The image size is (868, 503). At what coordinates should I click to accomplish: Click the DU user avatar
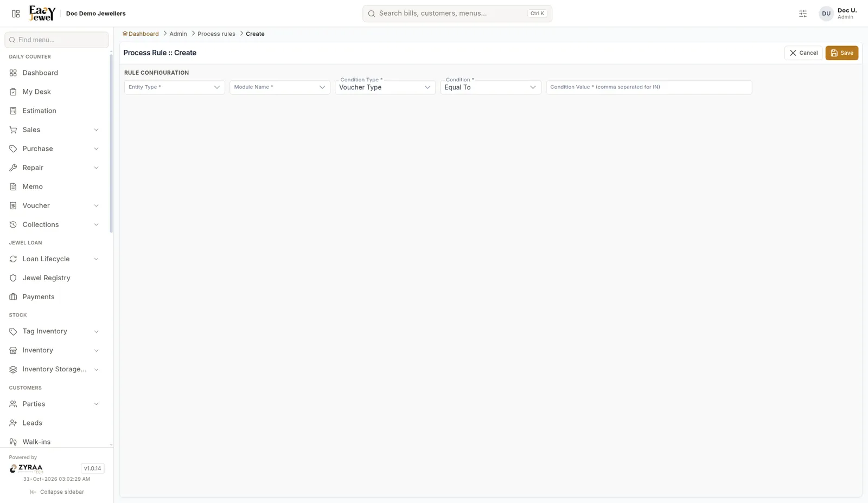(x=826, y=14)
